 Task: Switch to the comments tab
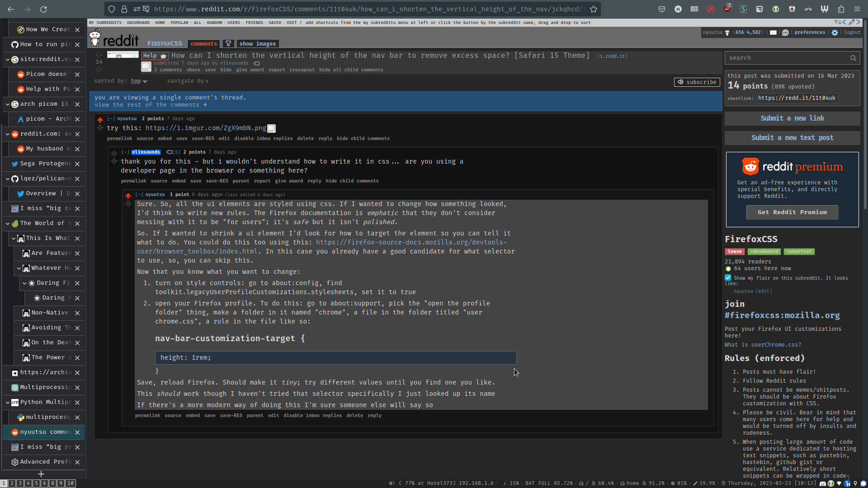tap(203, 44)
